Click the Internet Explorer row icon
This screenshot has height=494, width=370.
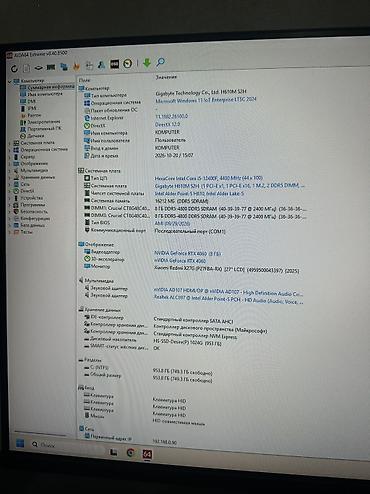click(87, 118)
